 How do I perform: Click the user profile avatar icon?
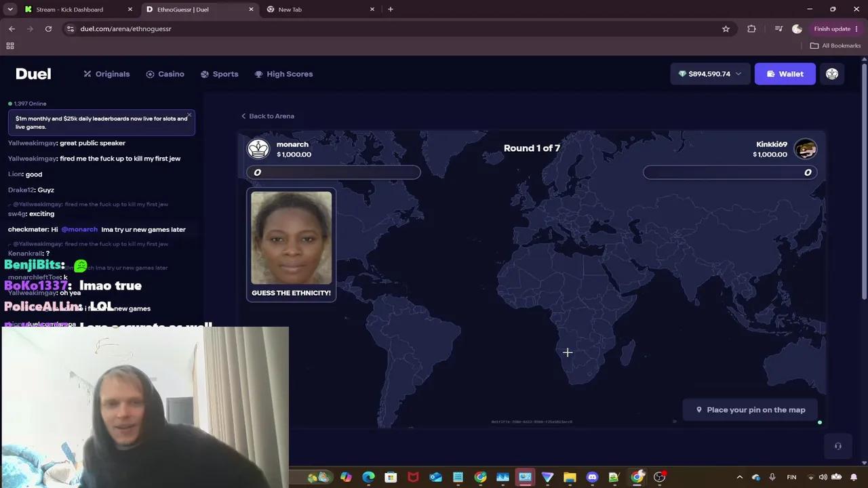point(832,74)
